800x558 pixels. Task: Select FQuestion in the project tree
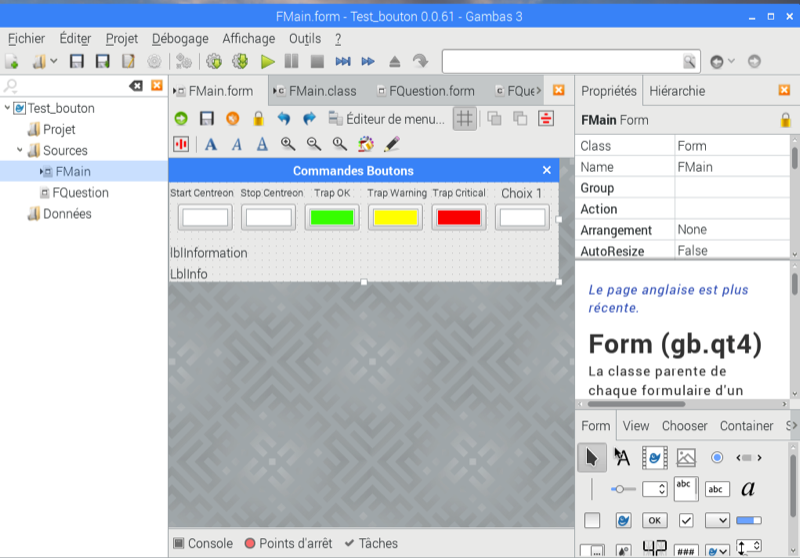[x=80, y=193]
